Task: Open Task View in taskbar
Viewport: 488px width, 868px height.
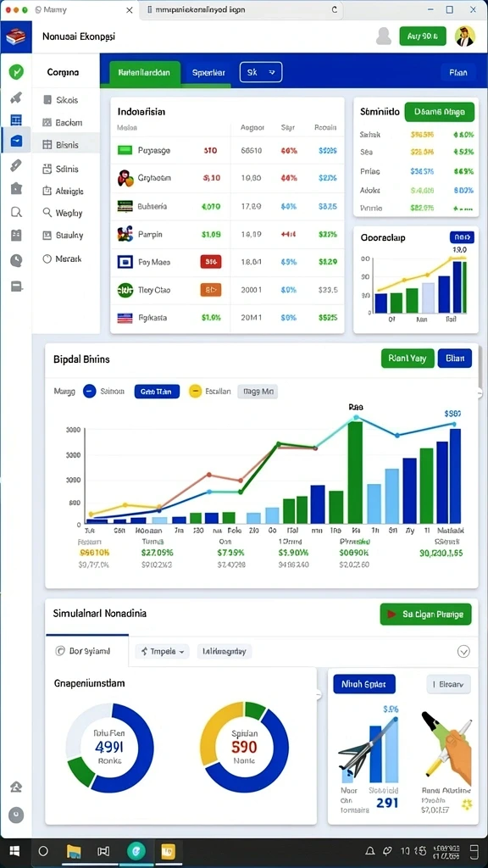Action: tap(104, 851)
